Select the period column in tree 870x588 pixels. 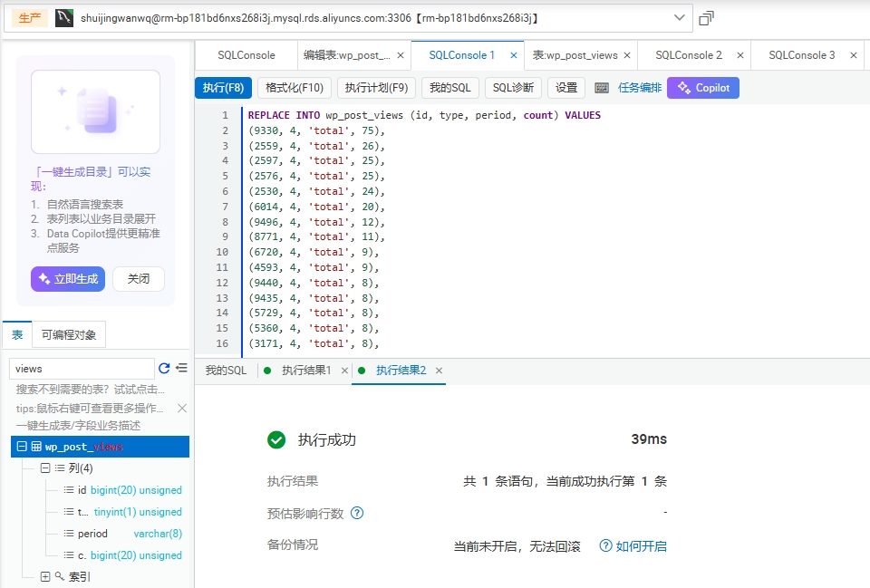pos(92,534)
